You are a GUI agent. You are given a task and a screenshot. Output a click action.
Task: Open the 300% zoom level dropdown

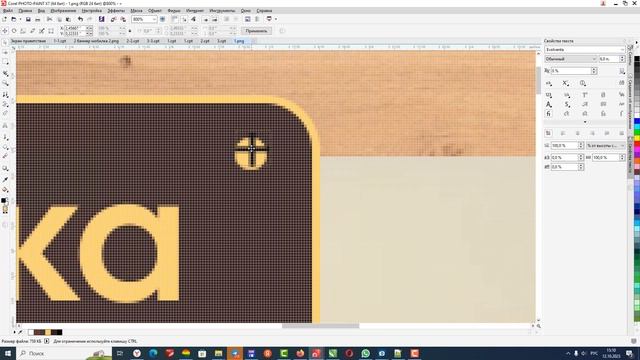pos(154,19)
